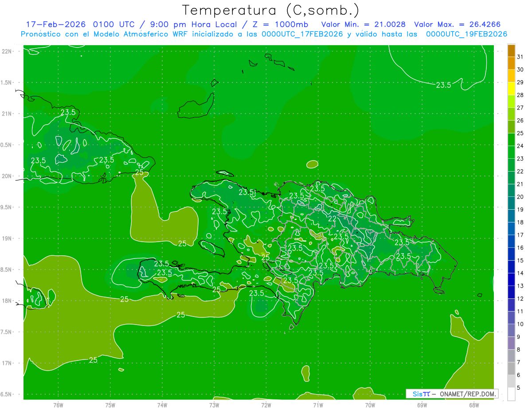Click the '14' color scale label
Viewport: 532px width, 411px height.
coord(520,273)
